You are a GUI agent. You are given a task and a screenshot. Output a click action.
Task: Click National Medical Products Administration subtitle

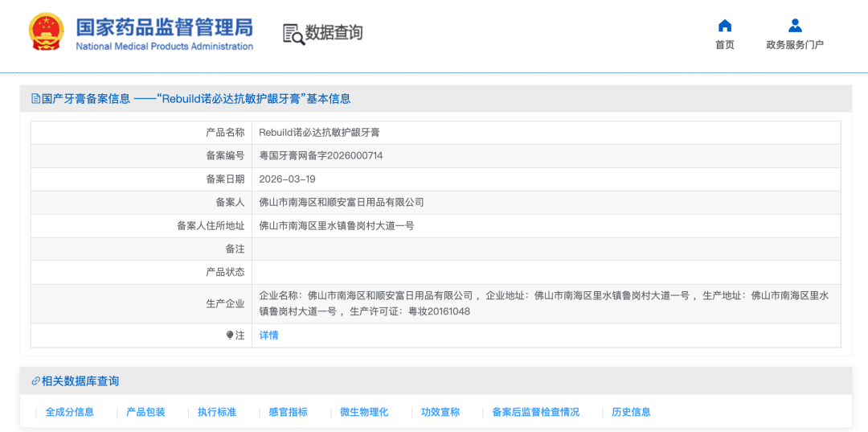click(165, 47)
